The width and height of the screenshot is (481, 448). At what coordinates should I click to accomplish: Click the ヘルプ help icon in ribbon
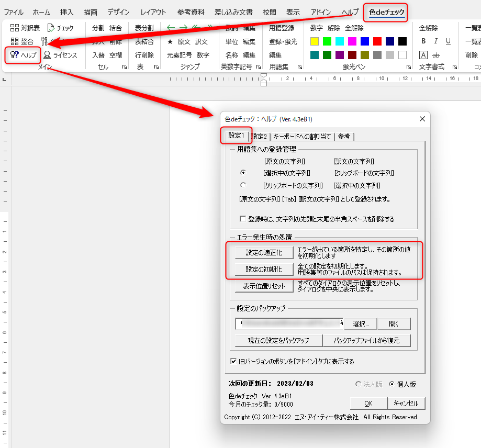15,55
